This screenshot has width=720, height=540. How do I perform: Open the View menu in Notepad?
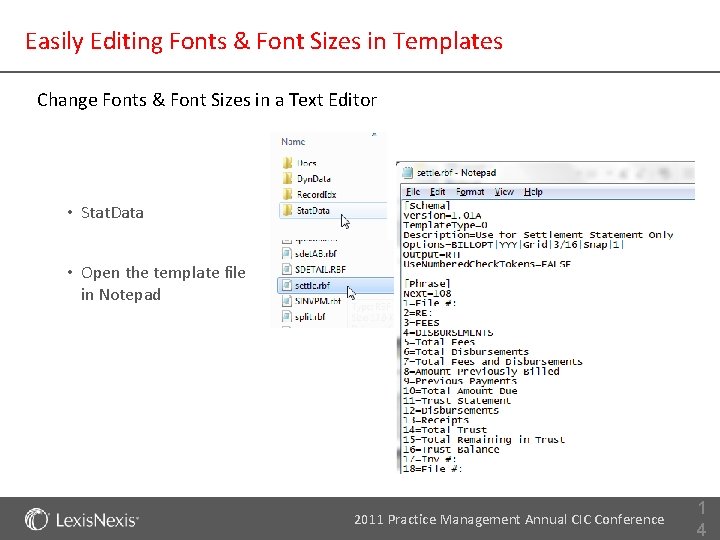point(504,191)
